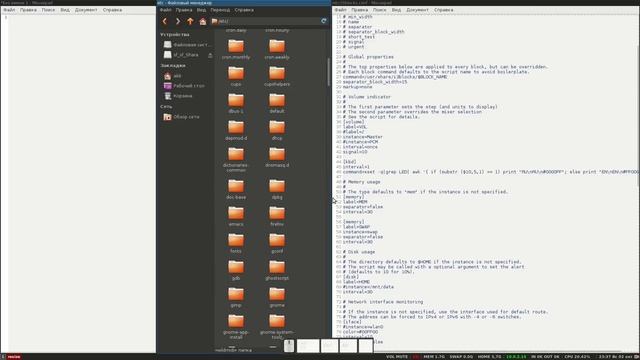Select the gimp folder
Image resolution: width=640 pixels, height=360 pixels.
236,297
